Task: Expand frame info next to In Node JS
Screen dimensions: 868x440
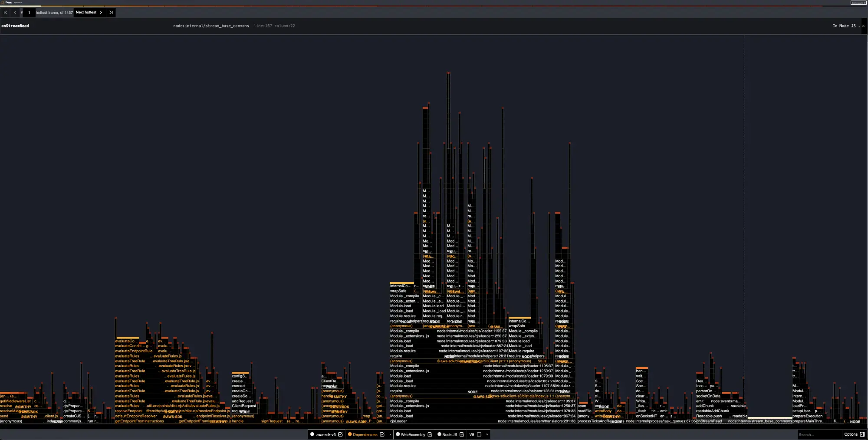Action: click(x=863, y=26)
